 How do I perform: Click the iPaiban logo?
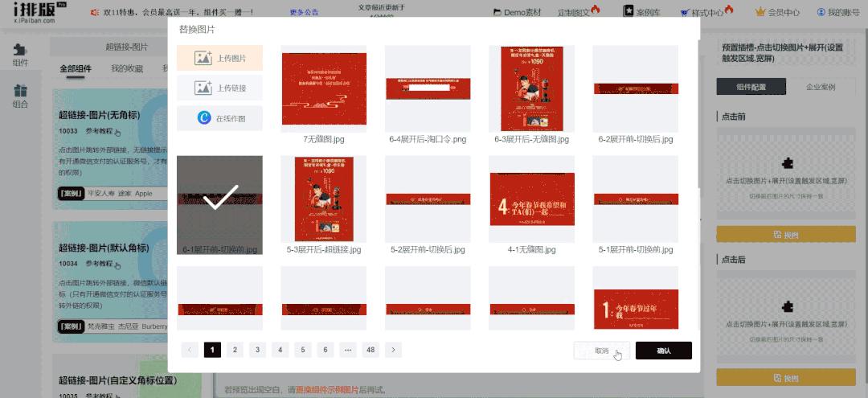(40, 14)
